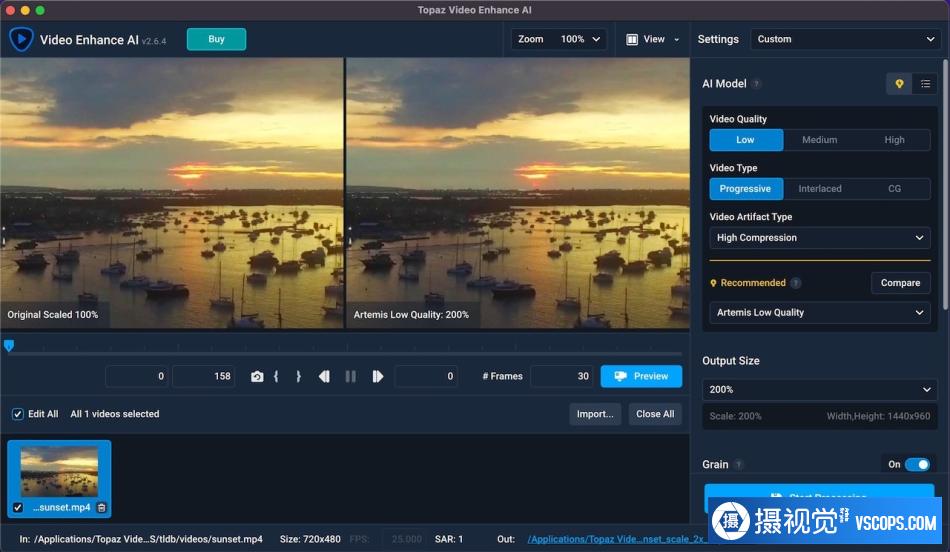Choose Progressive video type

click(746, 189)
